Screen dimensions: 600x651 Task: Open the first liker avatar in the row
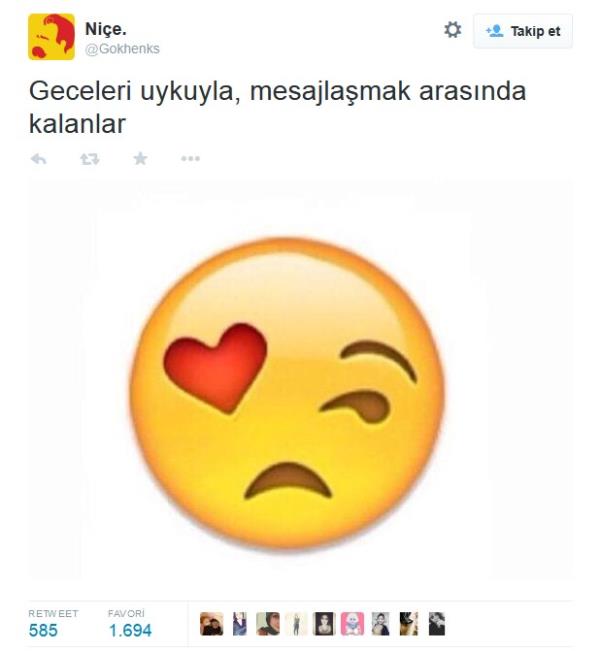211,624
